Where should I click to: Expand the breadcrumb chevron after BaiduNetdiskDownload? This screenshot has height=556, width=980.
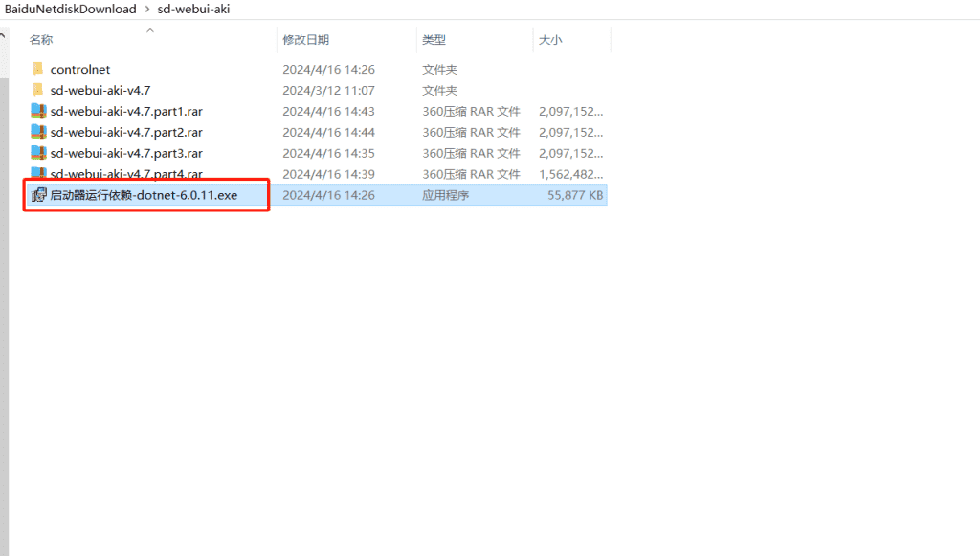tap(146, 10)
